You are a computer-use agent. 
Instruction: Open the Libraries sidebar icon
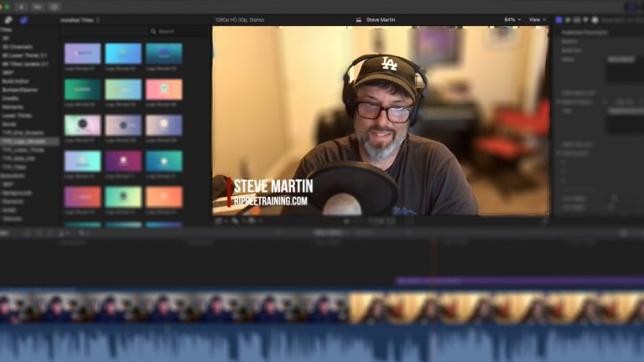(x=8, y=20)
